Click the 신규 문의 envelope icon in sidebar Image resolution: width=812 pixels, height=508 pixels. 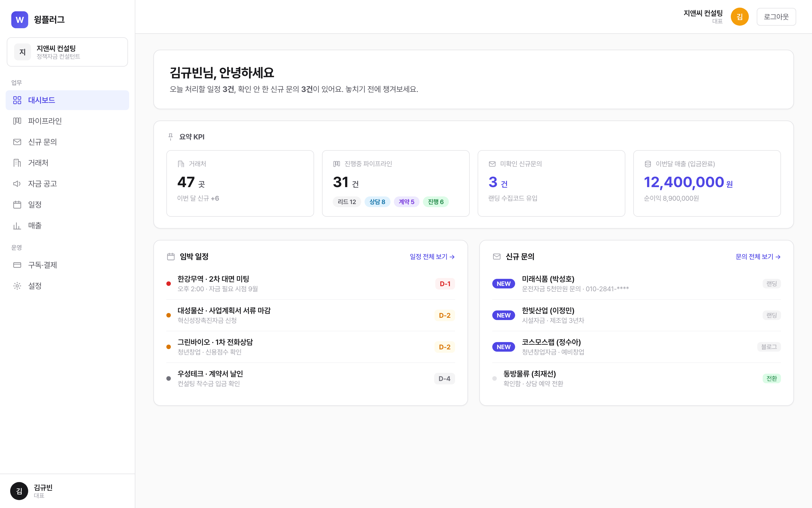[x=17, y=142]
